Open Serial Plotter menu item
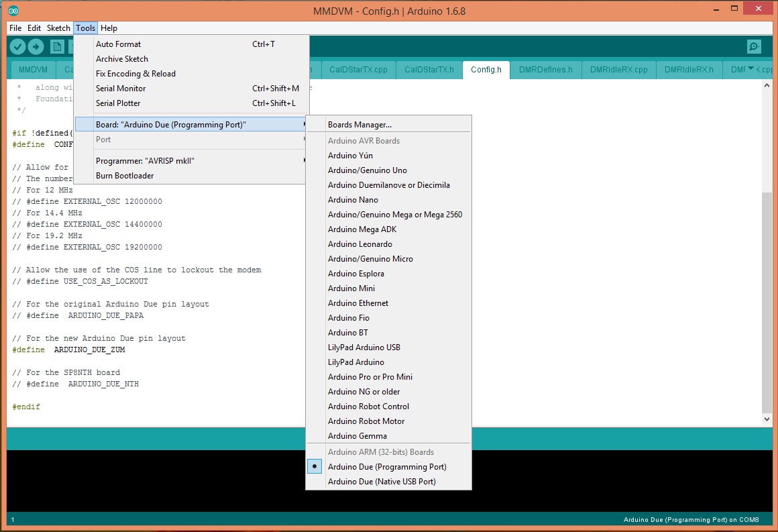 191,103
